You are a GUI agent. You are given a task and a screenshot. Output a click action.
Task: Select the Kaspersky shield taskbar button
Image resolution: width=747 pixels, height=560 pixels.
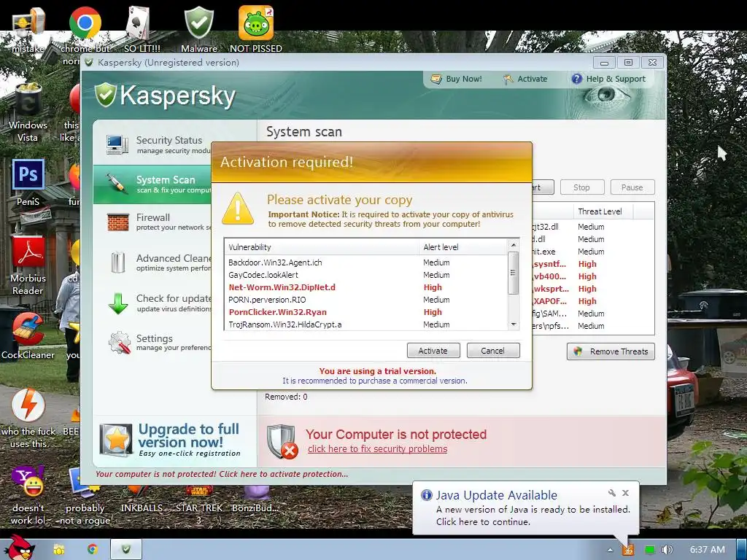point(126,550)
